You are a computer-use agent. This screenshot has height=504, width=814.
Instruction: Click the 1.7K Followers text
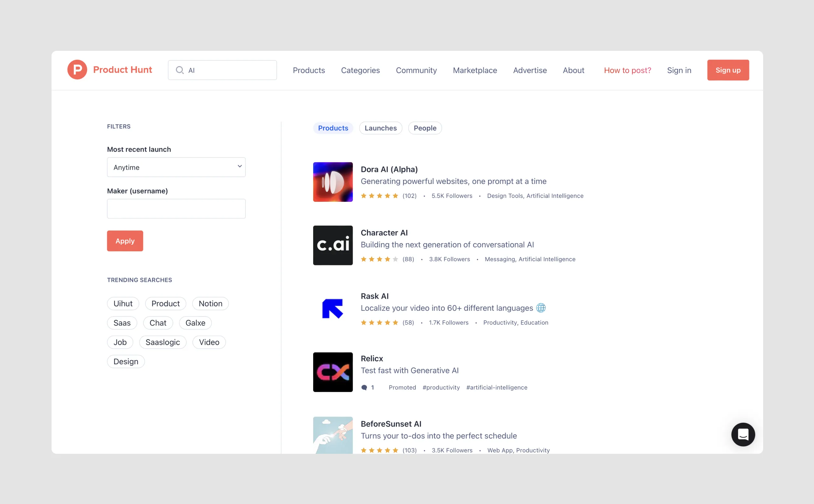click(x=449, y=322)
